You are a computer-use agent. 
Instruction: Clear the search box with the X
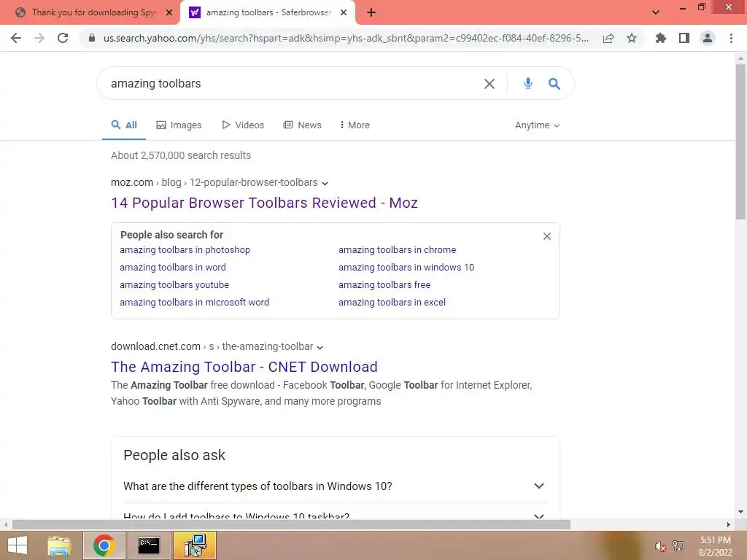tap(489, 84)
